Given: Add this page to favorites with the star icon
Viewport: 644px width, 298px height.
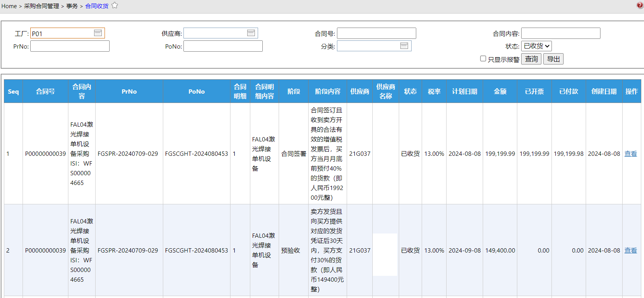Looking at the screenshot, I should pyautogui.click(x=115, y=5).
